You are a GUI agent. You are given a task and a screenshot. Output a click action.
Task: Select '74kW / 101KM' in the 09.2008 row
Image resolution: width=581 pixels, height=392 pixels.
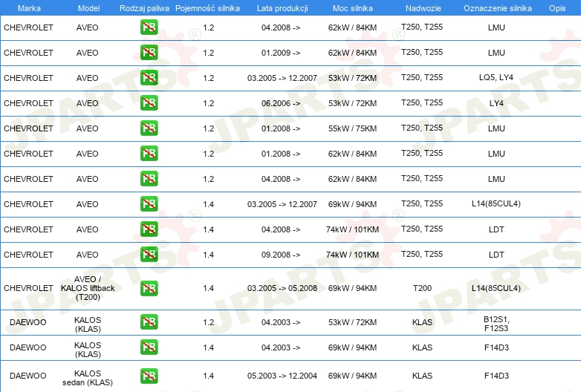pos(352,255)
